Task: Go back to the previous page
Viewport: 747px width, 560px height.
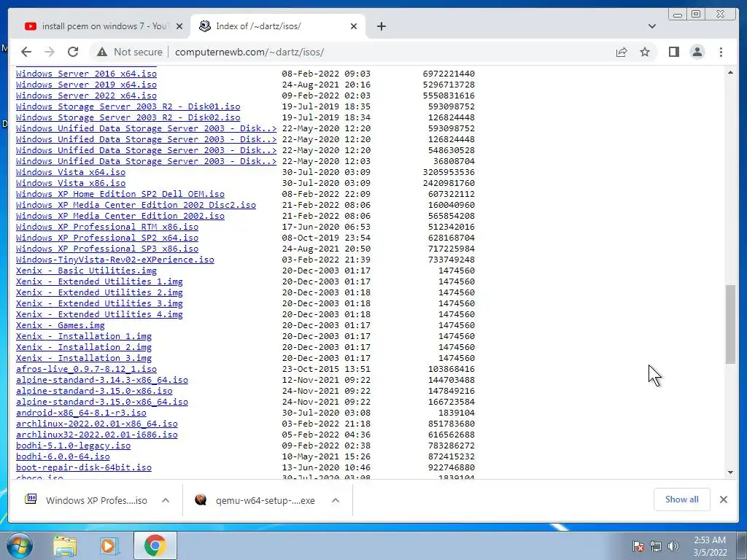Action: [26, 52]
